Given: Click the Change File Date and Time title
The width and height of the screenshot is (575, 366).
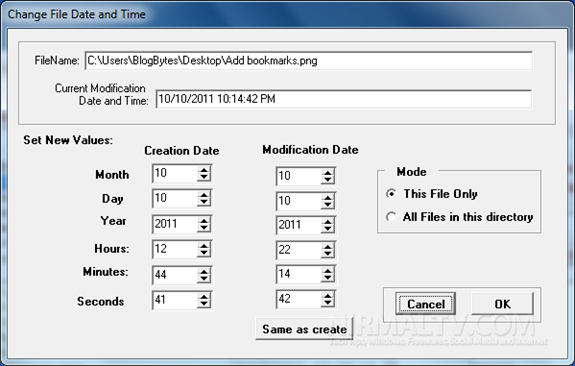Looking at the screenshot, I should pos(76,14).
